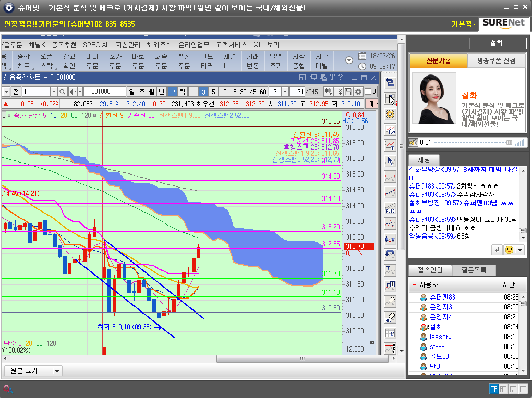The width and height of the screenshot is (532, 398).
Task: Switch chart to monthly (월) period
Action: (152, 92)
